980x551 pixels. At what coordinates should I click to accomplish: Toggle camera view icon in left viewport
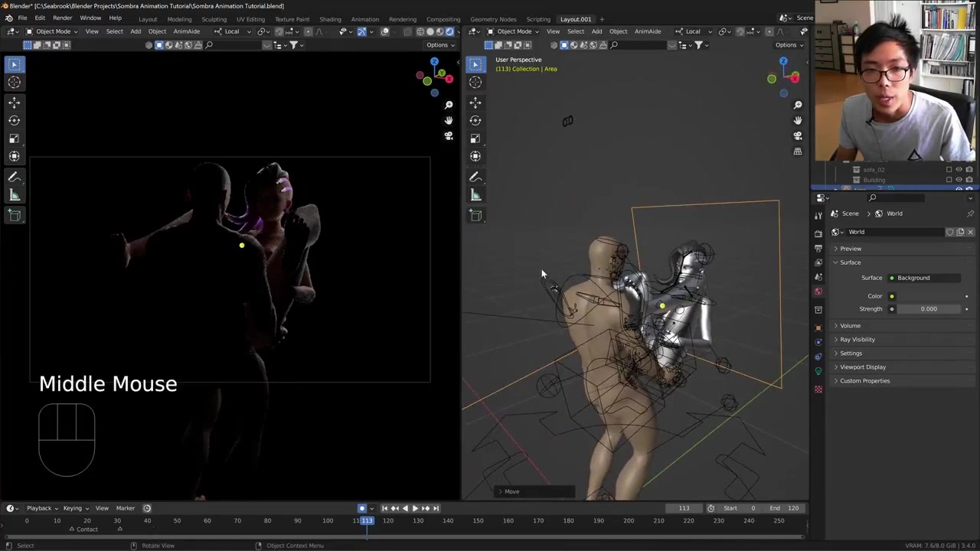(x=449, y=136)
